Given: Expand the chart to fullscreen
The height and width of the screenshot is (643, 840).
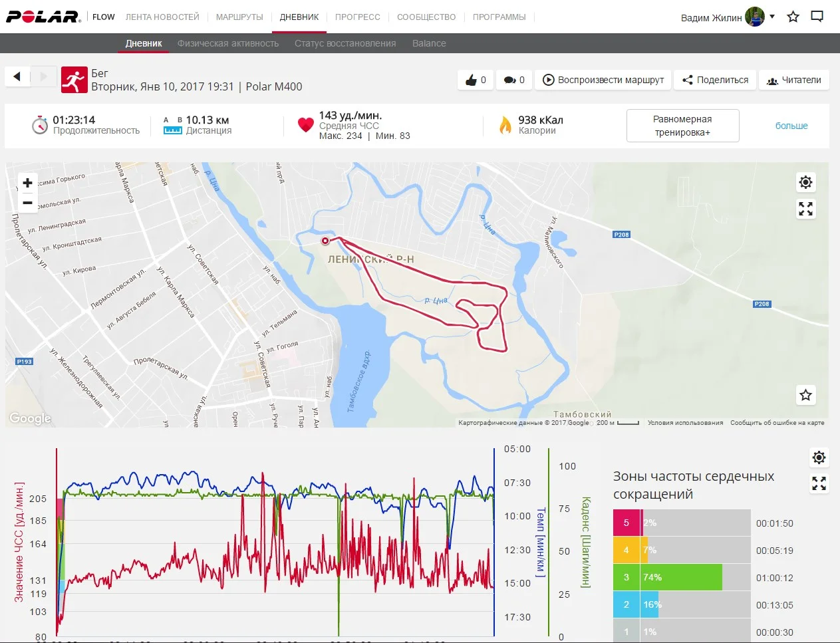Looking at the screenshot, I should [819, 483].
